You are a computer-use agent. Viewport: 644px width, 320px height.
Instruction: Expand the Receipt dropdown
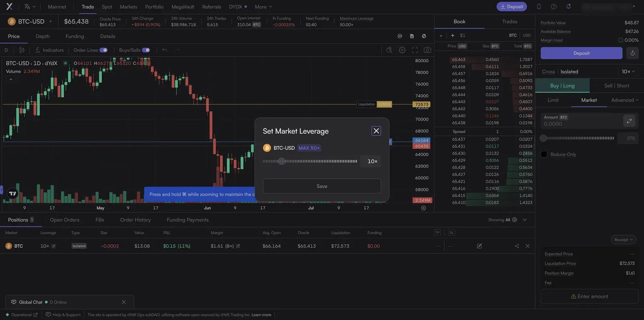click(x=623, y=240)
